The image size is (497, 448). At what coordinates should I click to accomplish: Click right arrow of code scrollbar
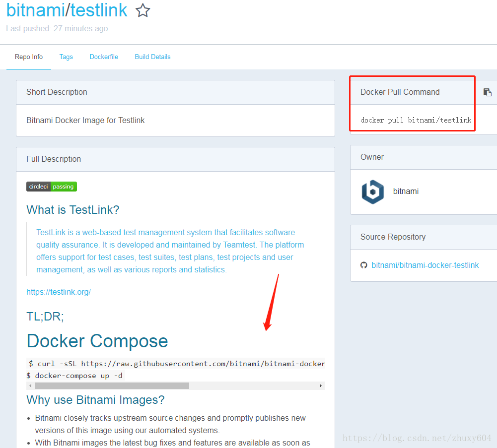[321, 385]
